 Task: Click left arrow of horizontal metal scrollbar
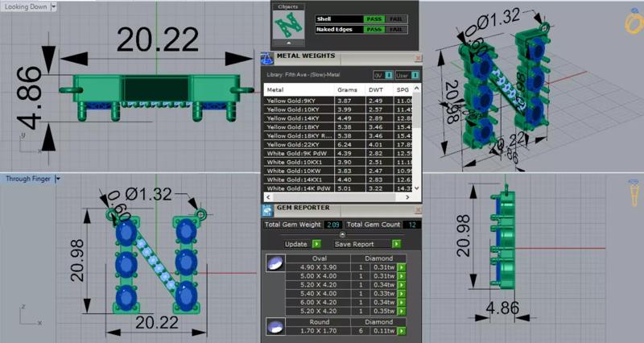(268, 197)
